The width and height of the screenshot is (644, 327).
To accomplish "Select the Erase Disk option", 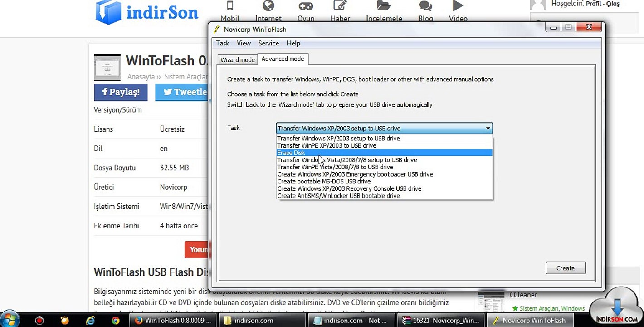I will pyautogui.click(x=384, y=153).
